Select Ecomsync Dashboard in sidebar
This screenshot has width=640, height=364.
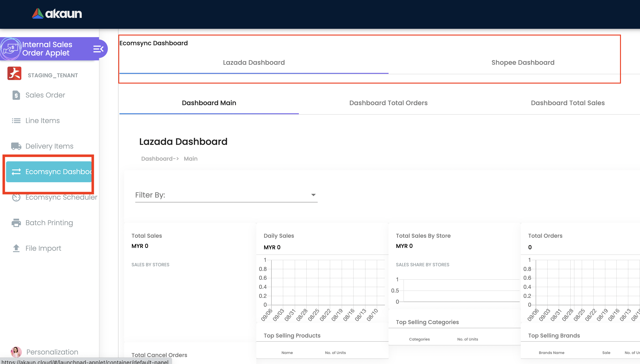49,172
